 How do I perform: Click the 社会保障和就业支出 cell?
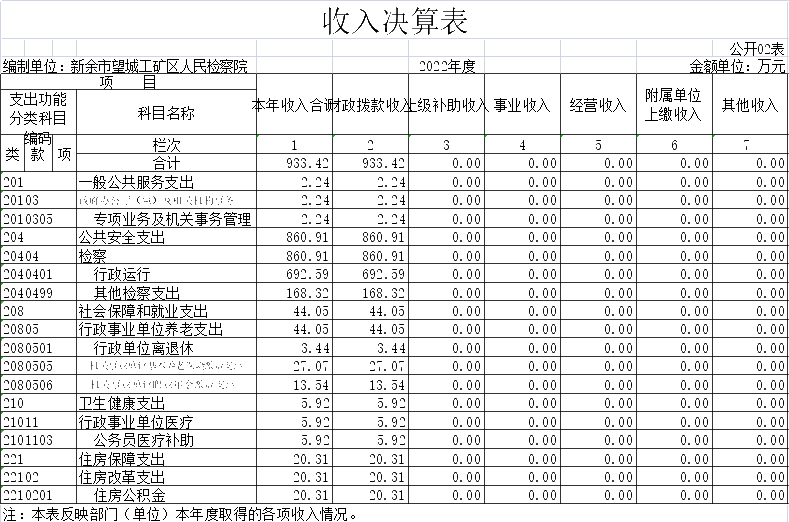[x=166, y=311]
